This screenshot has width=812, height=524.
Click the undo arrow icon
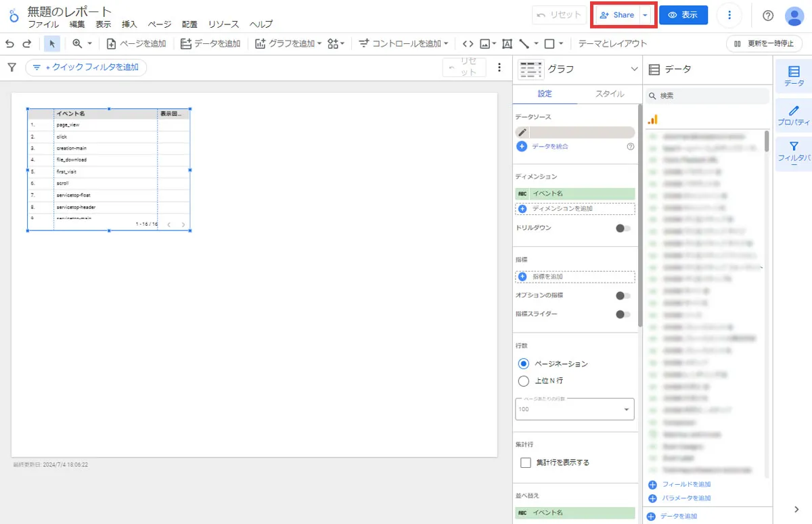pyautogui.click(x=9, y=43)
